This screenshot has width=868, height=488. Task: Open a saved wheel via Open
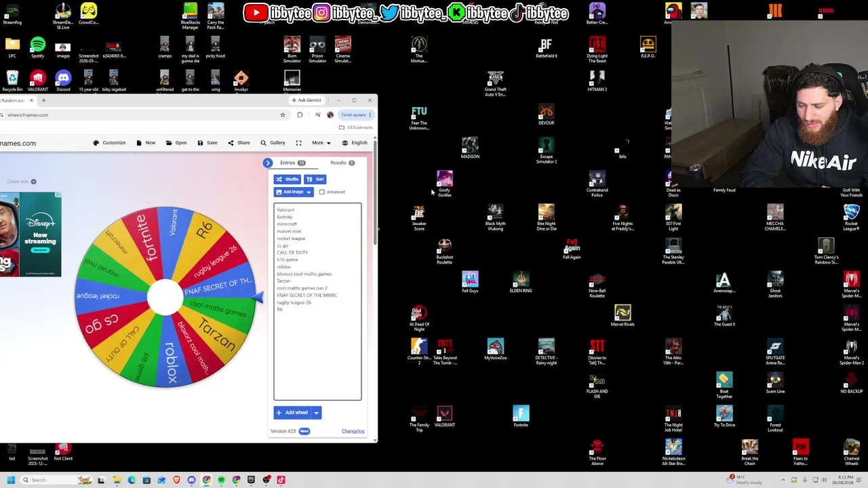[x=176, y=143]
